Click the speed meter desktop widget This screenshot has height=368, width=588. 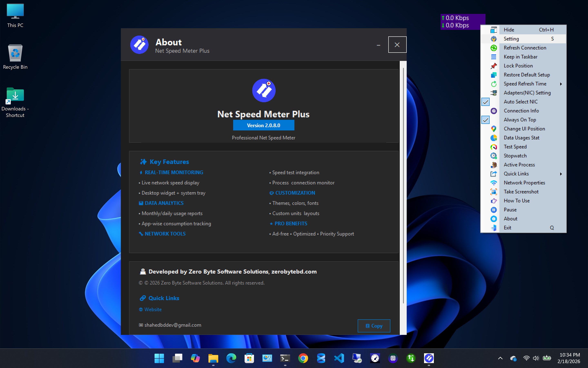[x=462, y=22]
